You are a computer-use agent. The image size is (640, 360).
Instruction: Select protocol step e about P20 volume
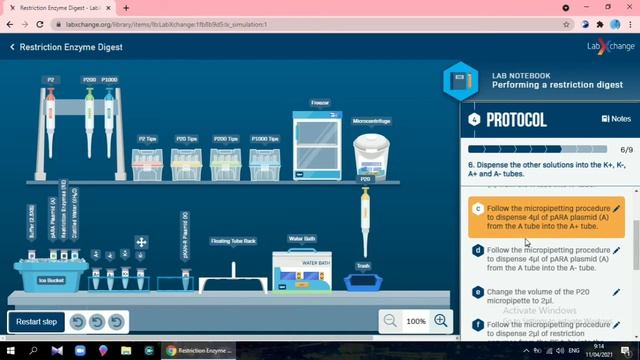click(x=546, y=296)
